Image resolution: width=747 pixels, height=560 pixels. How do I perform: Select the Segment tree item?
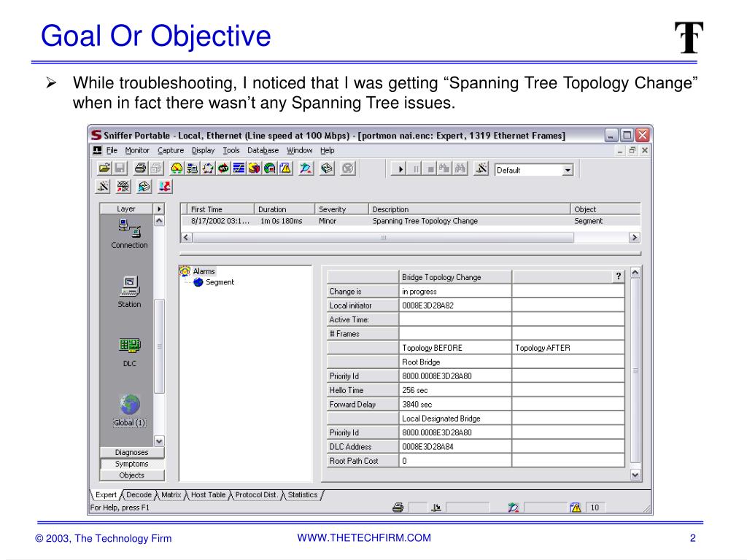[219, 281]
